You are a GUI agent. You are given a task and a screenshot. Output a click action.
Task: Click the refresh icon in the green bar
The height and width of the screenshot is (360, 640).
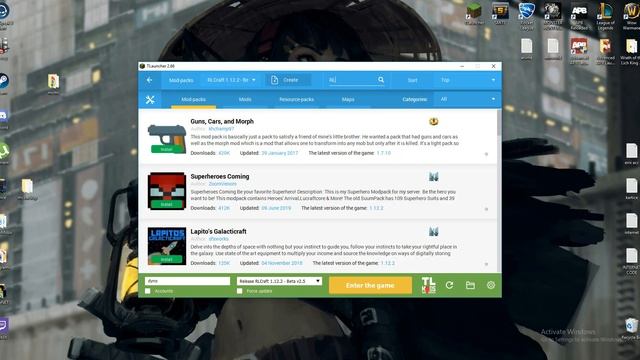(449, 285)
